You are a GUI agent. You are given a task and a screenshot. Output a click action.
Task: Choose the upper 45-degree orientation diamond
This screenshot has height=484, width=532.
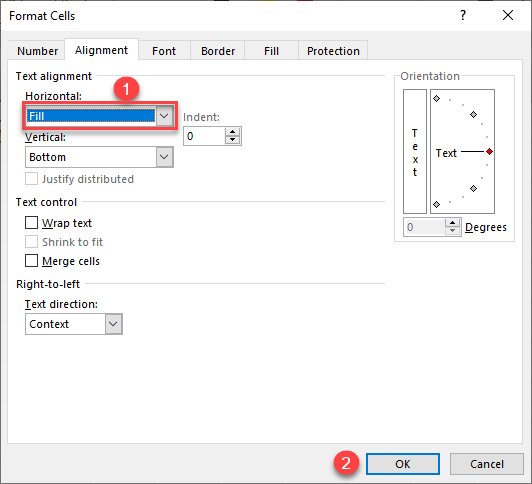(474, 115)
